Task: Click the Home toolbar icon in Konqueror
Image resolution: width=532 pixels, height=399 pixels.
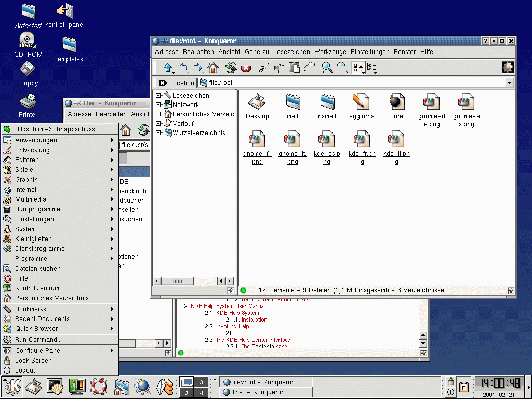Action: pyautogui.click(x=212, y=68)
